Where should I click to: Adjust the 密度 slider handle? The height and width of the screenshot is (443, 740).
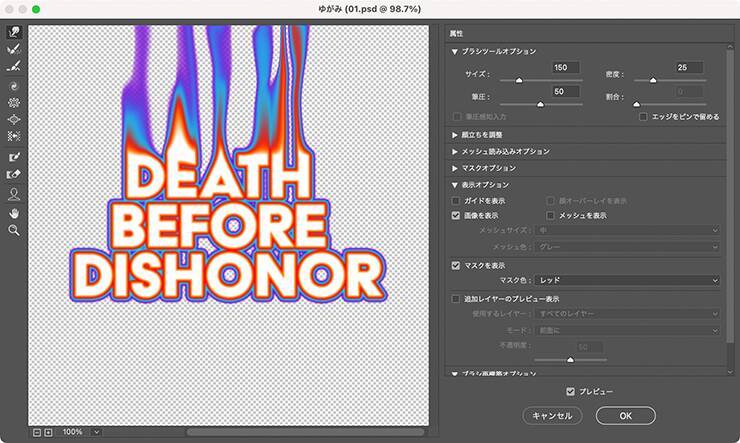click(x=653, y=81)
